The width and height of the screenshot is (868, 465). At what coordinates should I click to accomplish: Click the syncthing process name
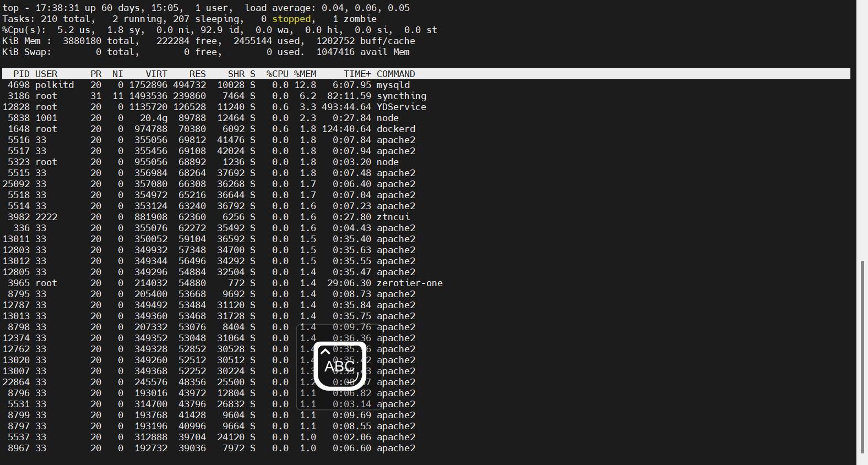tap(402, 96)
